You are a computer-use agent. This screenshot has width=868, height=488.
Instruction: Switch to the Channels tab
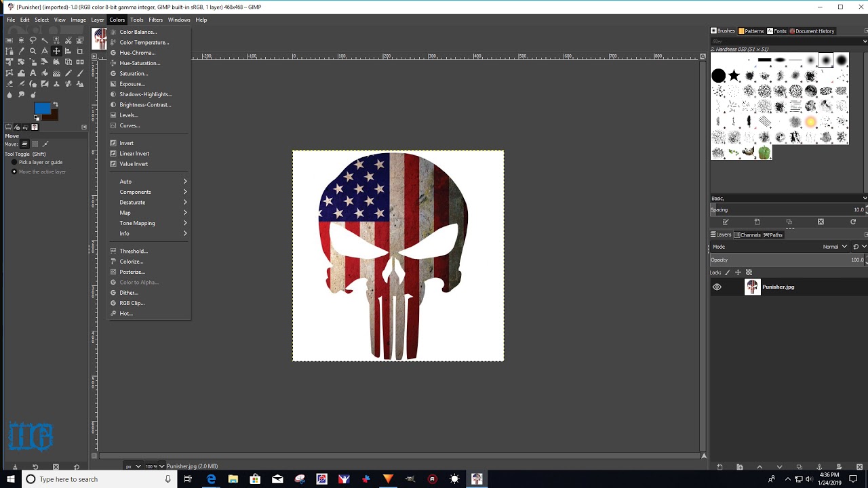click(748, 235)
